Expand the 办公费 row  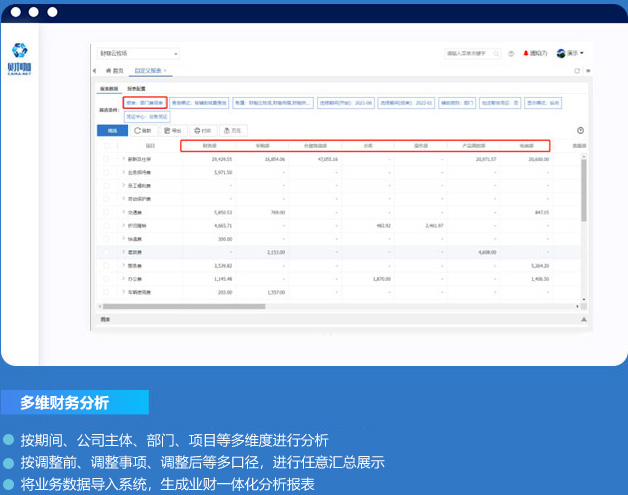[123, 278]
